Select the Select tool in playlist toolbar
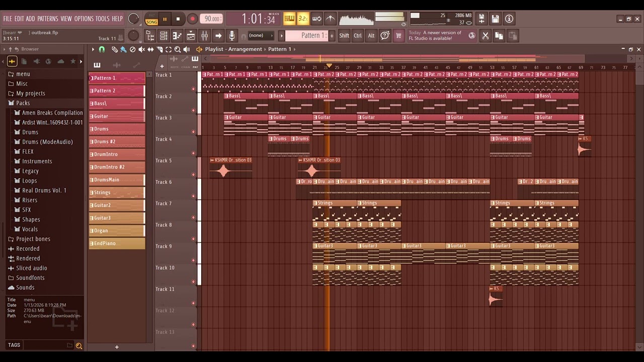The width and height of the screenshot is (644, 362). [x=169, y=49]
